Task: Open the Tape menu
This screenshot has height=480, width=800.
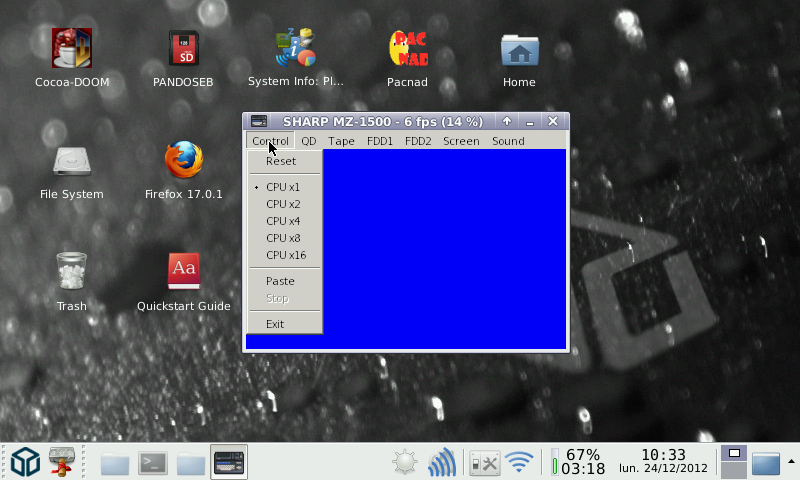Action: tap(341, 141)
